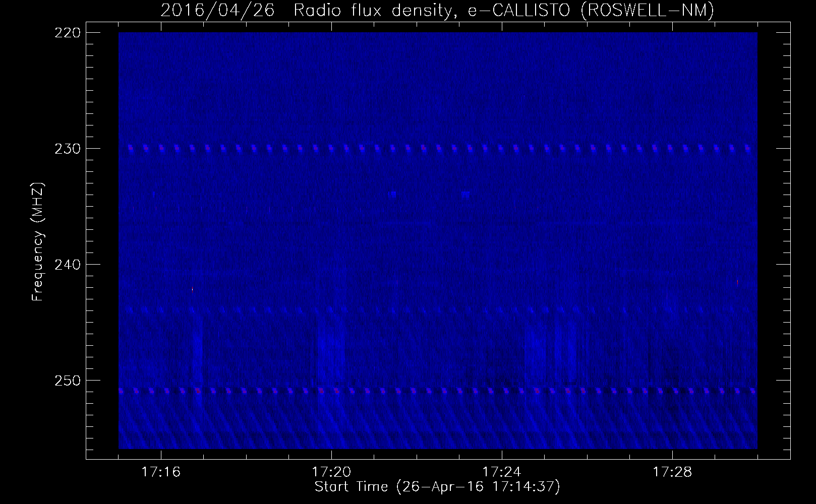Click the 'Start Time (26-Apr-16 17:14:37)' label
Viewport: 816px width, 504px height.
tap(437, 487)
